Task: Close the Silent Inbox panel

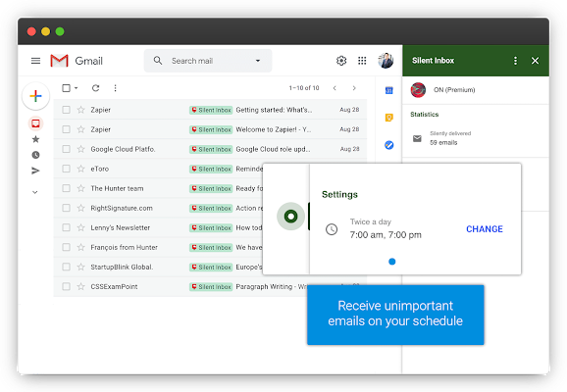Action: [536, 61]
